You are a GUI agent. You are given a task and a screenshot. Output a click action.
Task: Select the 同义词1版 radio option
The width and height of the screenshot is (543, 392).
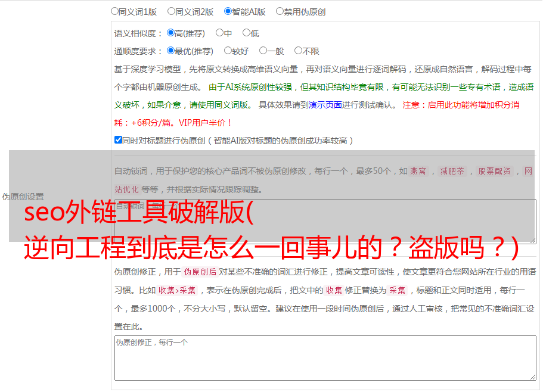click(114, 11)
